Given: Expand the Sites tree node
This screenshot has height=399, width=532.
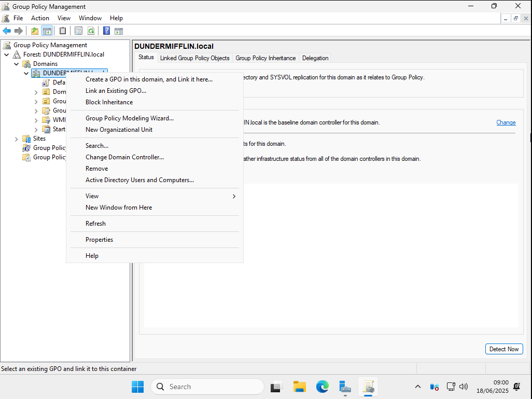Looking at the screenshot, I should [x=16, y=139].
